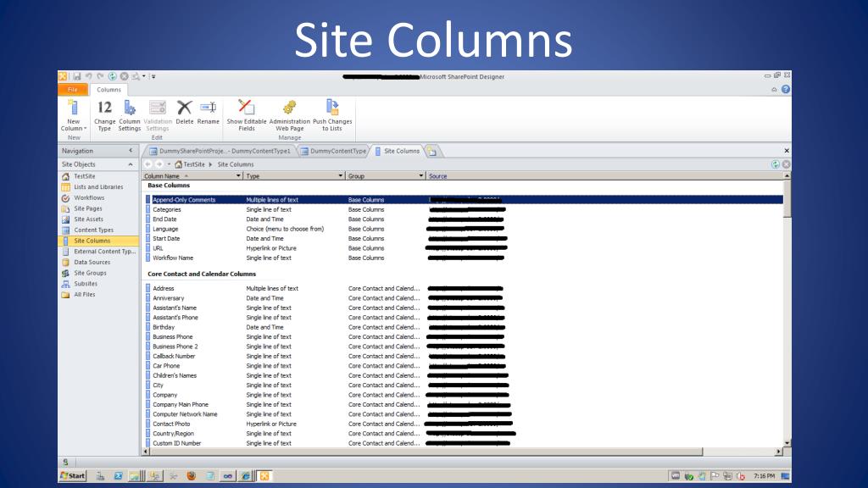
Task: Open Site Pages in navigation
Action: [87, 208]
